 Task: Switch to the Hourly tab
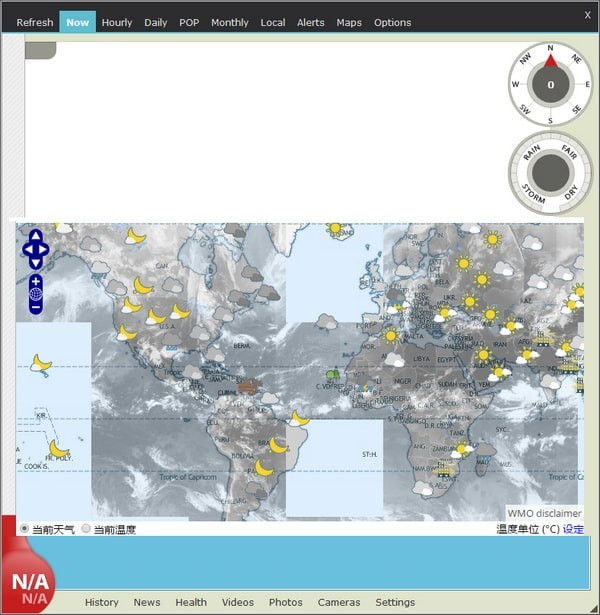tap(117, 22)
